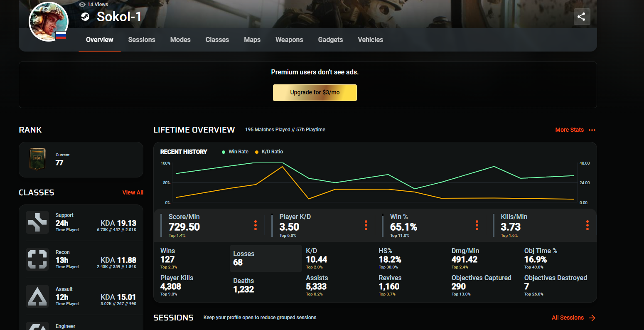Open Win % options menu
644x330 pixels.
coord(477,225)
